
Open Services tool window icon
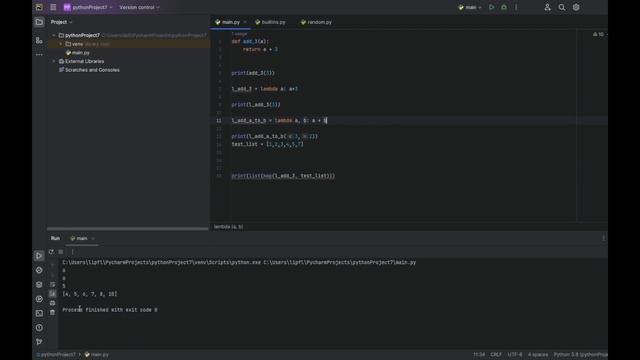coord(39,299)
